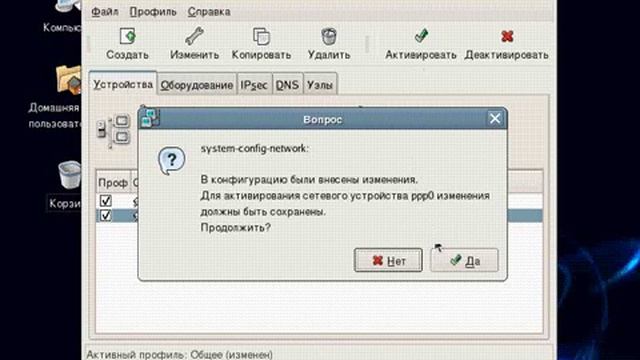Confirm with the Да button
Image resolution: width=640 pixels, height=360 pixels.
(x=464, y=260)
